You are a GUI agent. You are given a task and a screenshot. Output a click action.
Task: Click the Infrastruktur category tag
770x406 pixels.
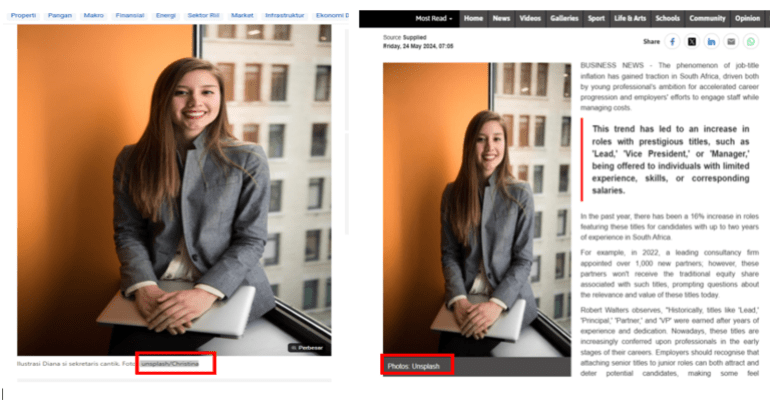286,16
